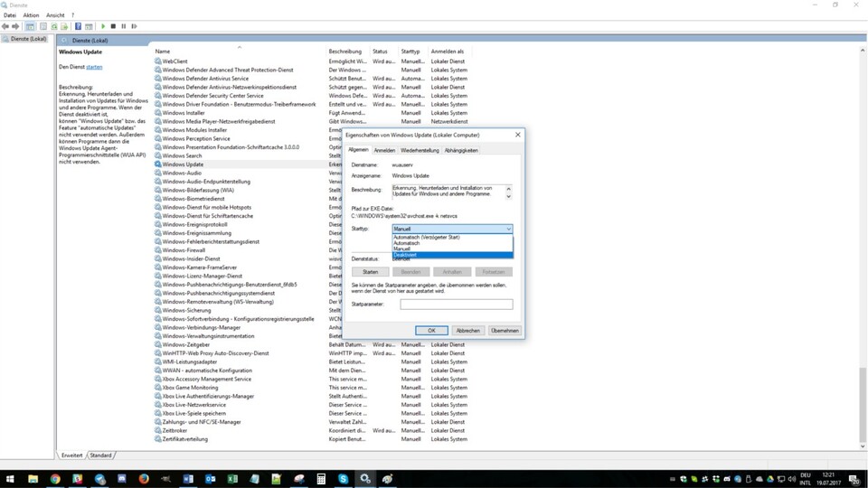
Task: Click the Übernehmen button
Action: (x=504, y=331)
